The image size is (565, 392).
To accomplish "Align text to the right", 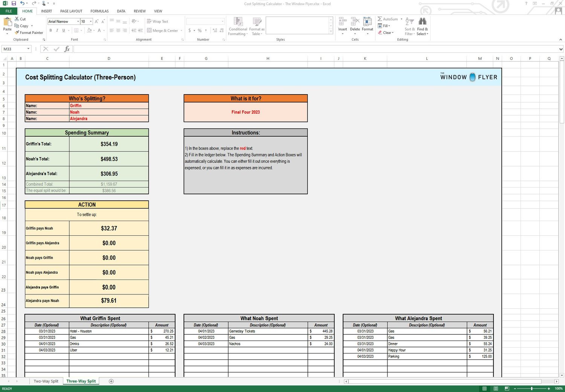I will click(x=125, y=31).
